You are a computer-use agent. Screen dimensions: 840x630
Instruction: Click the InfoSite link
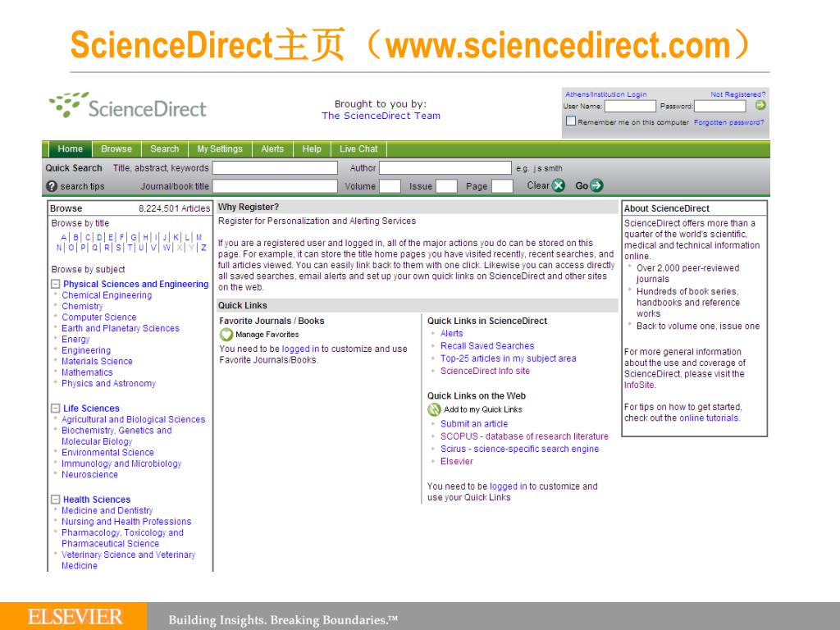click(639, 386)
